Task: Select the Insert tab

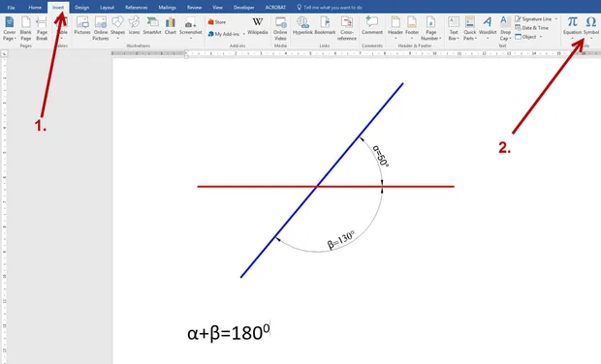Action: [58, 8]
